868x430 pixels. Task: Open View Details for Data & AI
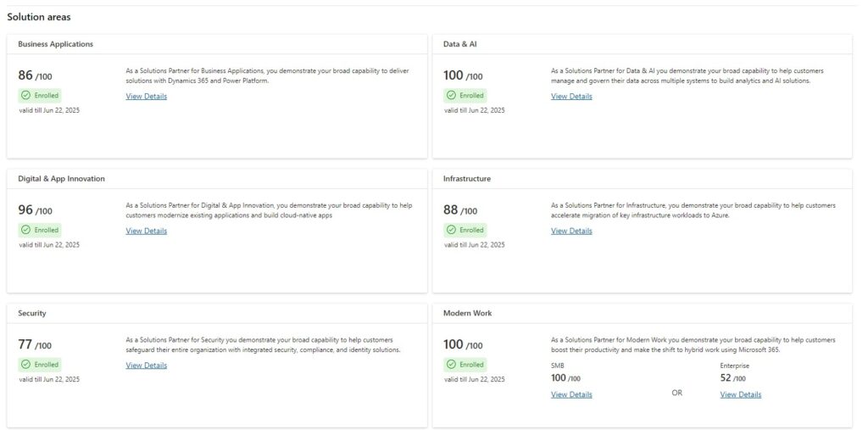[x=571, y=97]
